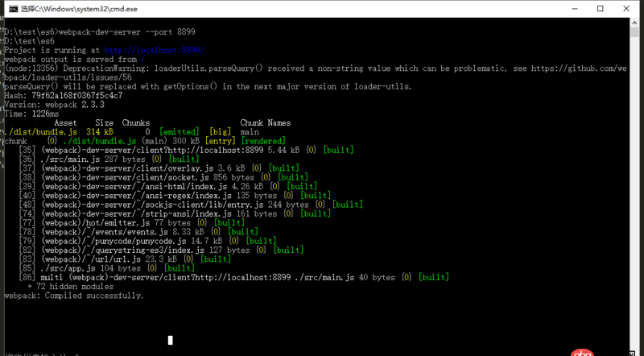Click the yellow './dist/bundle.js 314 kB' text

tap(59, 132)
